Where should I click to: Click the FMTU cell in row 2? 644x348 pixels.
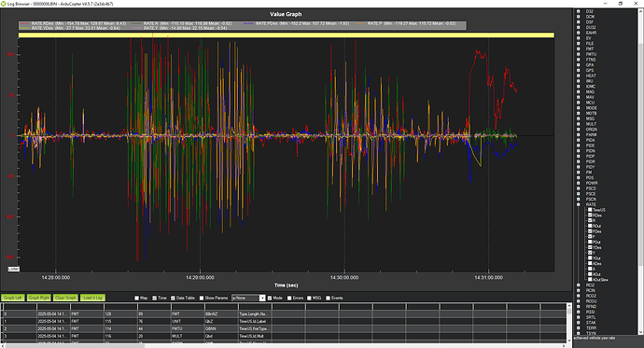[188, 328]
